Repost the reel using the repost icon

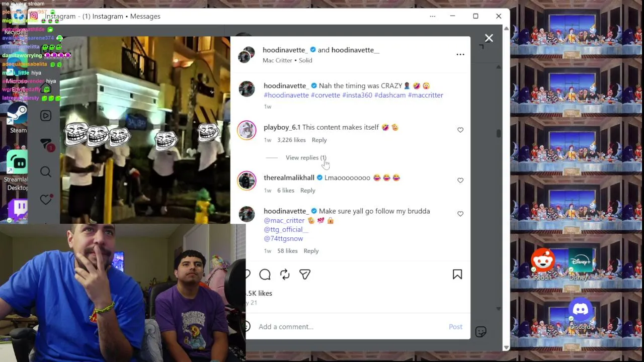[285, 274]
